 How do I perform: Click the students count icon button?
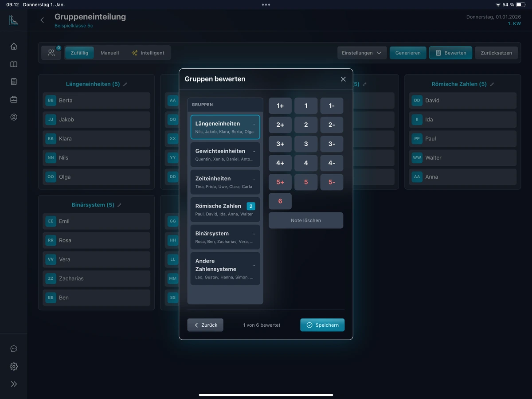pyautogui.click(x=51, y=53)
